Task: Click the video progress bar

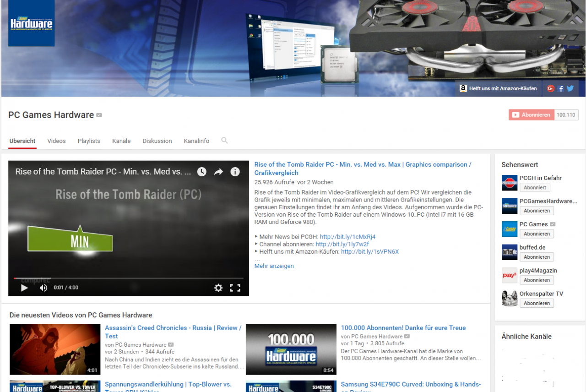Action: pyautogui.click(x=129, y=278)
